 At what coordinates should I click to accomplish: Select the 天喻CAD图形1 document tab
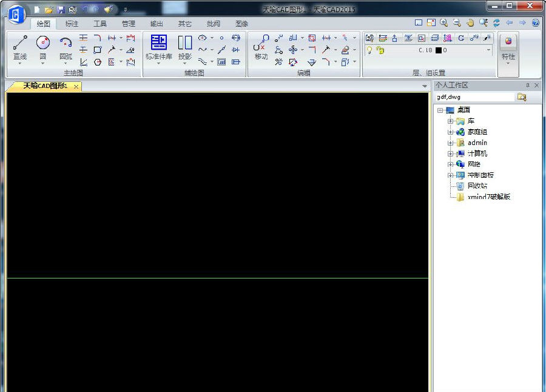[44, 86]
